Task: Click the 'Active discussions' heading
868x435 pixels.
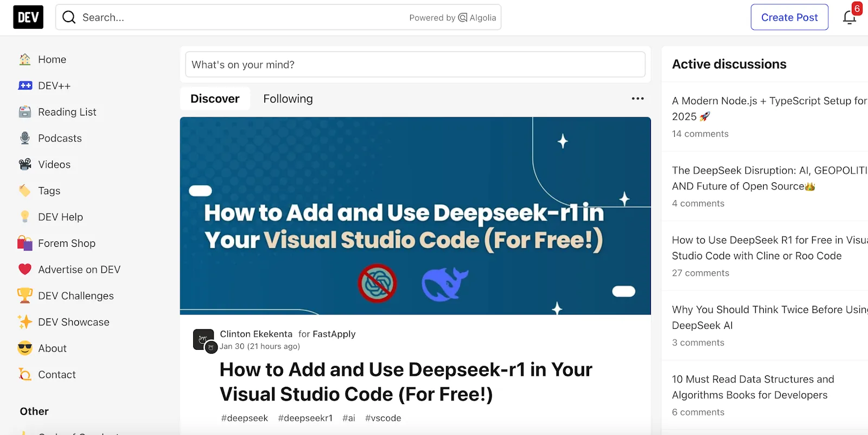Action: point(729,64)
